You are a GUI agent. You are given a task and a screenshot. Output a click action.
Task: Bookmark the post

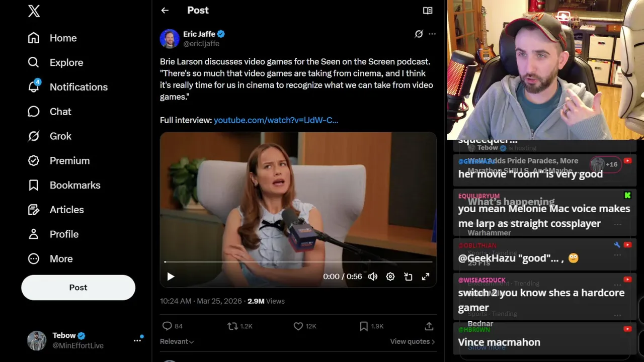[364, 326]
